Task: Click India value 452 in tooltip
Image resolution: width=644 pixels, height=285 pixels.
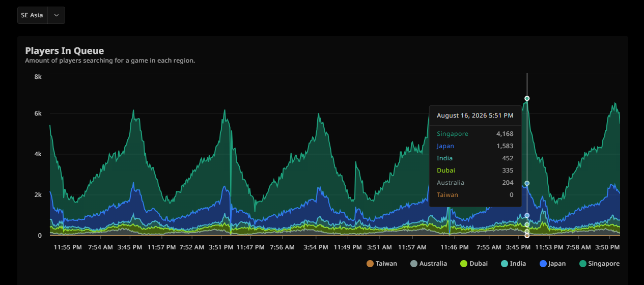Action: [x=508, y=158]
